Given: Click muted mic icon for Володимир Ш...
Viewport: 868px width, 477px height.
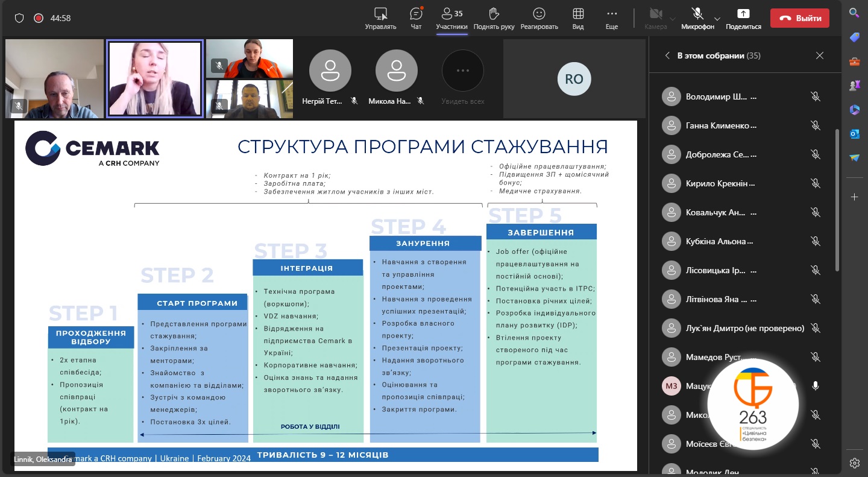Looking at the screenshot, I should tap(816, 96).
